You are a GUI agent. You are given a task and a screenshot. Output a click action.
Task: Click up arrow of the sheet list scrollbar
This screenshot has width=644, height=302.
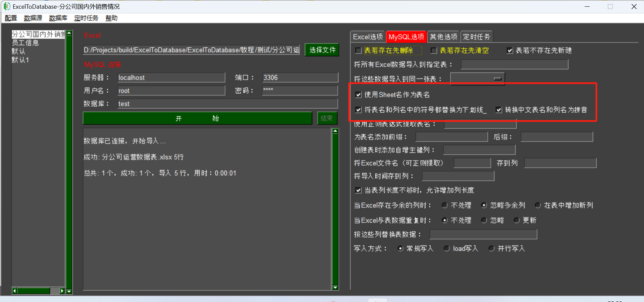[69, 33]
